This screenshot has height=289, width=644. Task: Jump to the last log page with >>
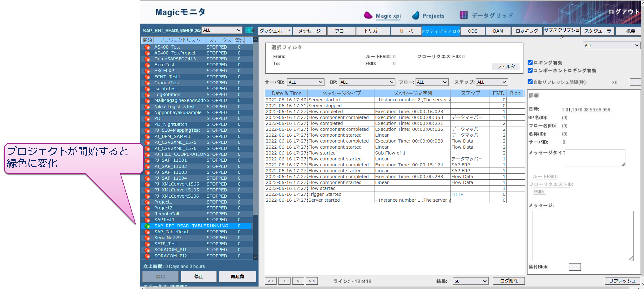(312, 281)
